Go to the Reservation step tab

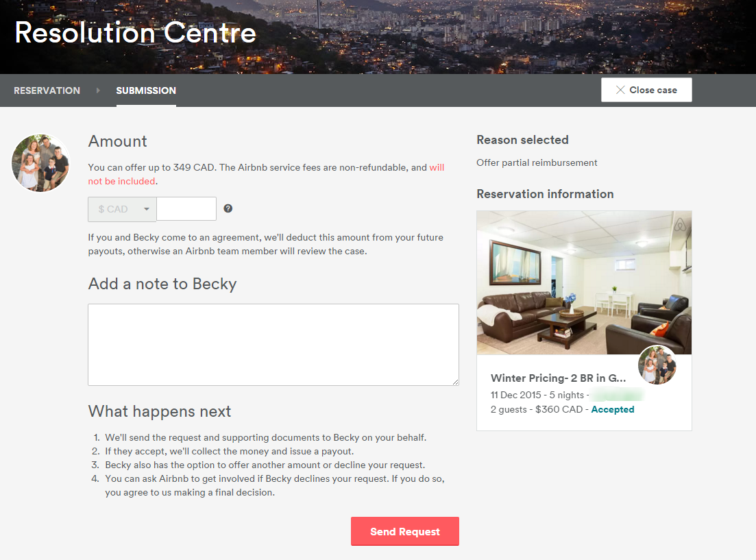coord(47,90)
